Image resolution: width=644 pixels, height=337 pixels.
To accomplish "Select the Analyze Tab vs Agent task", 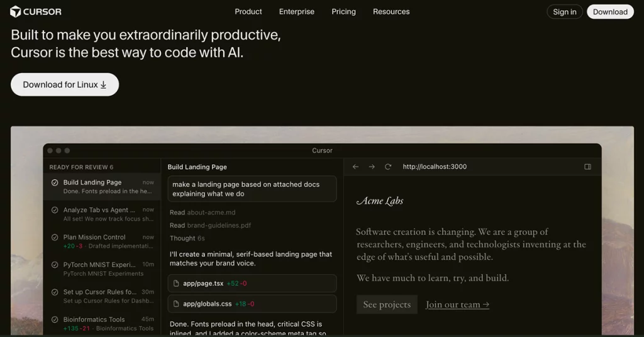I will click(x=102, y=214).
